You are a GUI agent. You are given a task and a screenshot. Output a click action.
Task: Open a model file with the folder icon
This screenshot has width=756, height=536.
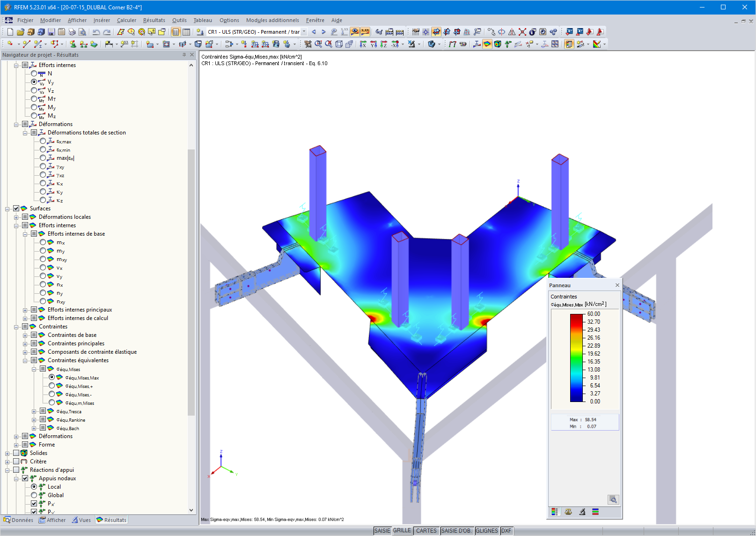click(21, 32)
